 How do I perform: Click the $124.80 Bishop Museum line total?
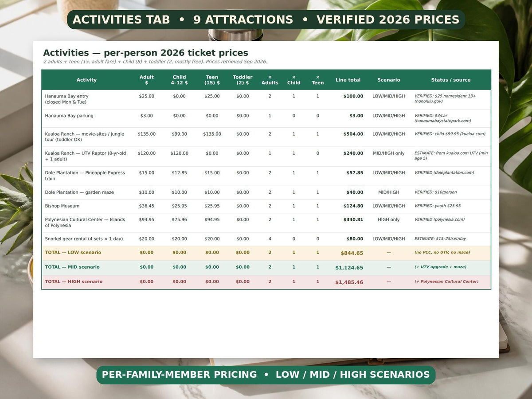tap(353, 206)
